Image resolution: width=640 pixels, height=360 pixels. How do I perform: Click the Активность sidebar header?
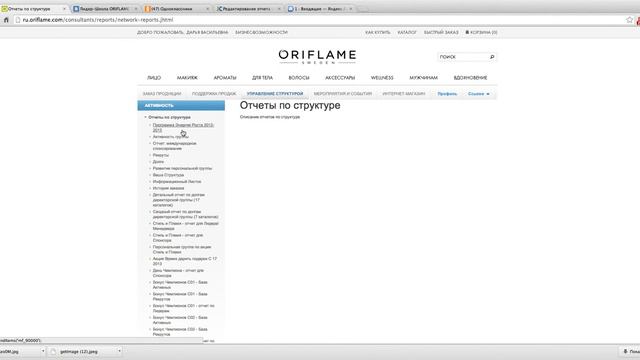(181, 106)
